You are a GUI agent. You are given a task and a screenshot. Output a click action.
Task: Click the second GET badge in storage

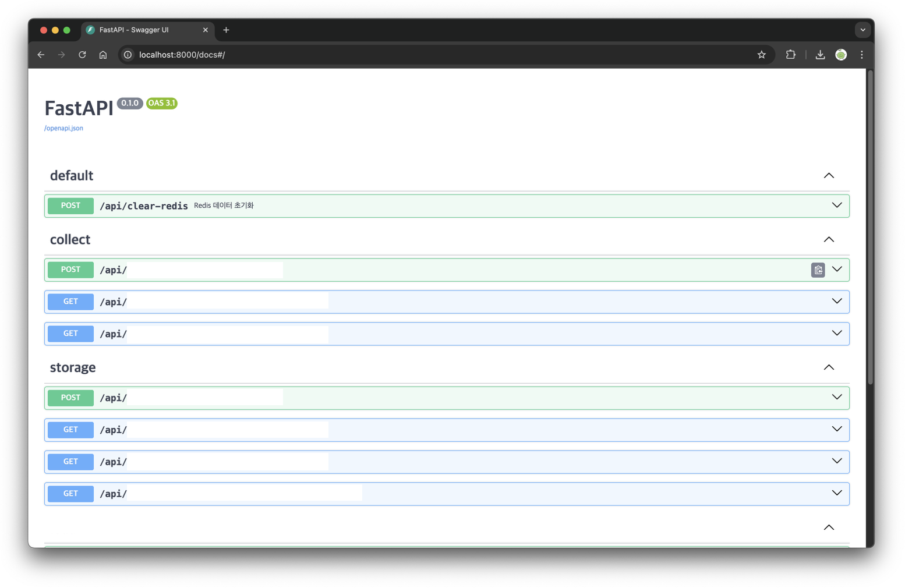[70, 462]
